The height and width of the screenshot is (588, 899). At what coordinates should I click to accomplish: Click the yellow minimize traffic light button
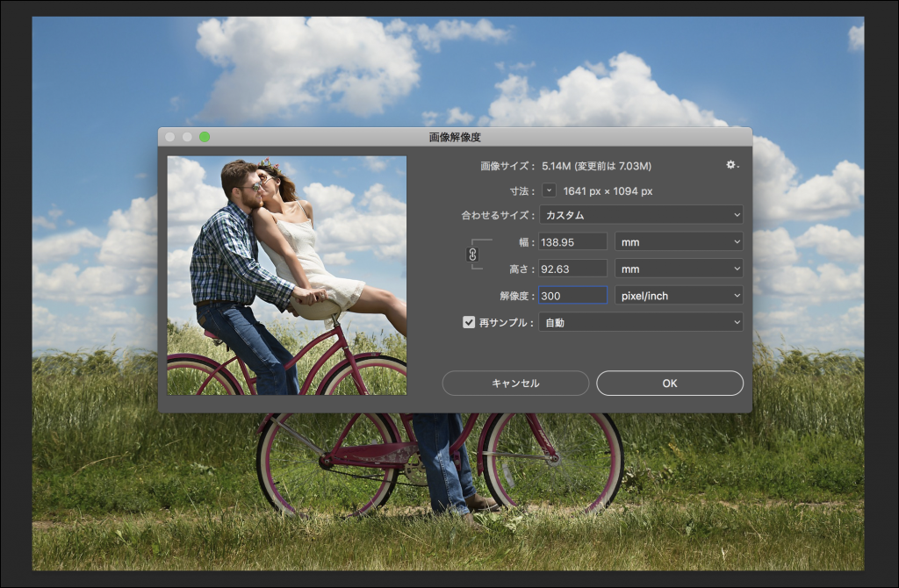185,138
